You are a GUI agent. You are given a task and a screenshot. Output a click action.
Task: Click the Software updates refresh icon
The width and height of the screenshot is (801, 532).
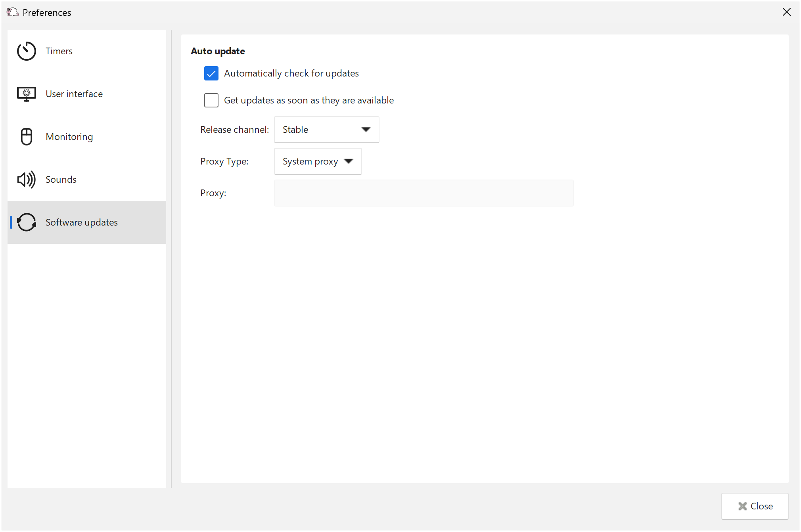click(27, 222)
